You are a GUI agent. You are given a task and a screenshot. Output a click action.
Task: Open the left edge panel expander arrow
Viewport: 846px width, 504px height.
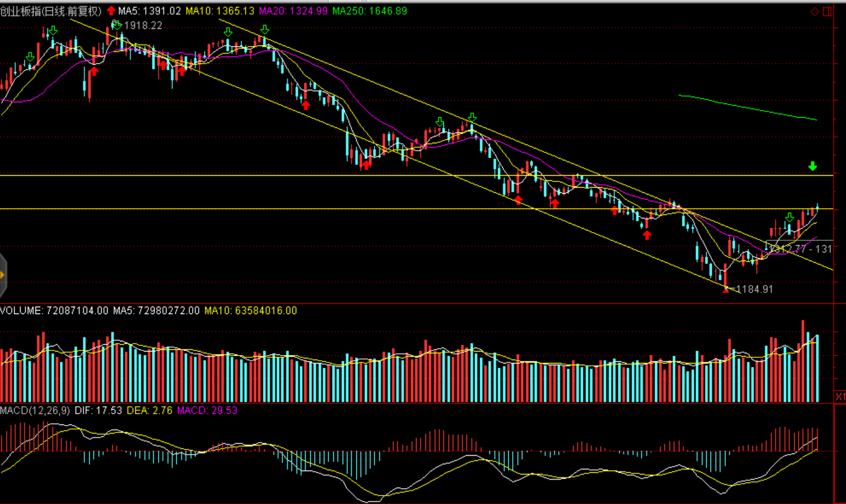(x=3, y=275)
